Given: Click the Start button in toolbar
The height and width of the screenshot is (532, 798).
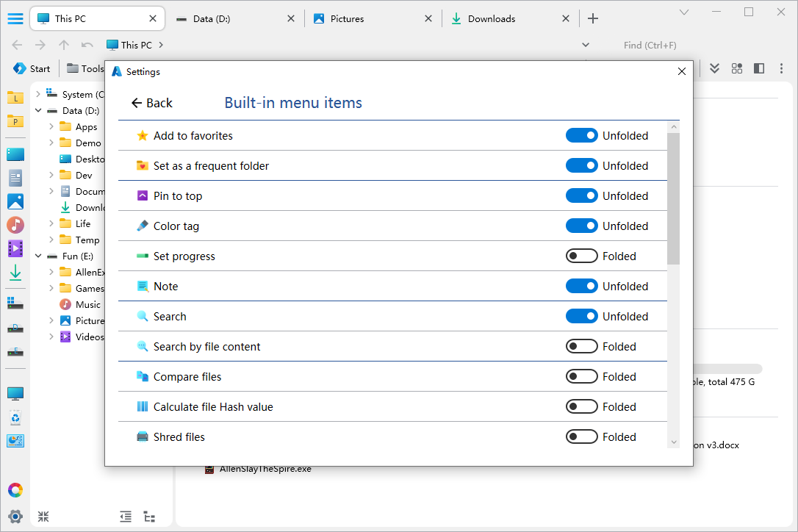Looking at the screenshot, I should coord(32,68).
